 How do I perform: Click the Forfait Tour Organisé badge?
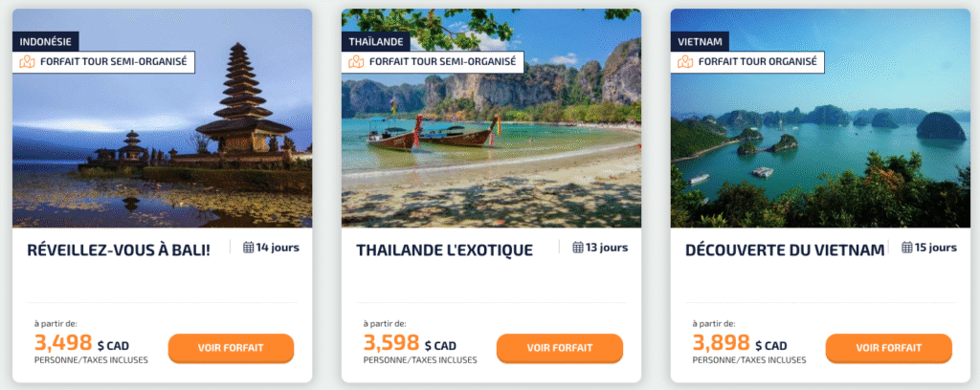coord(746,62)
